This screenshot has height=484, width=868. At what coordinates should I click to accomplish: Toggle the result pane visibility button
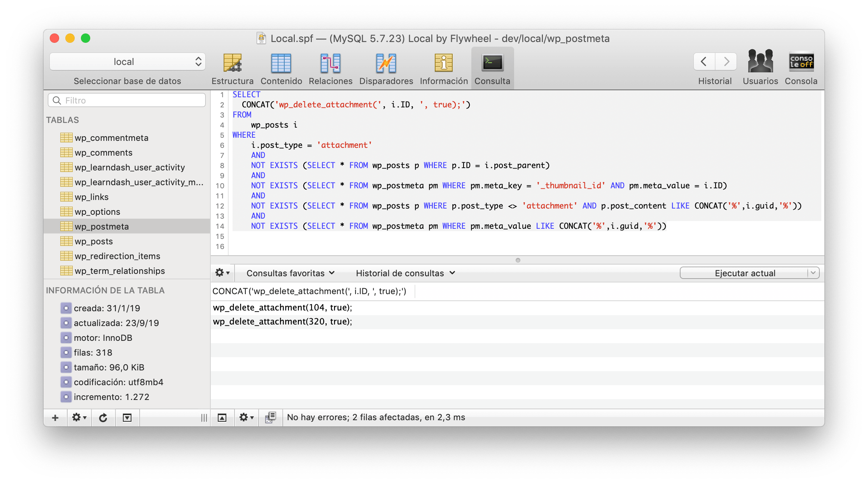(222, 418)
